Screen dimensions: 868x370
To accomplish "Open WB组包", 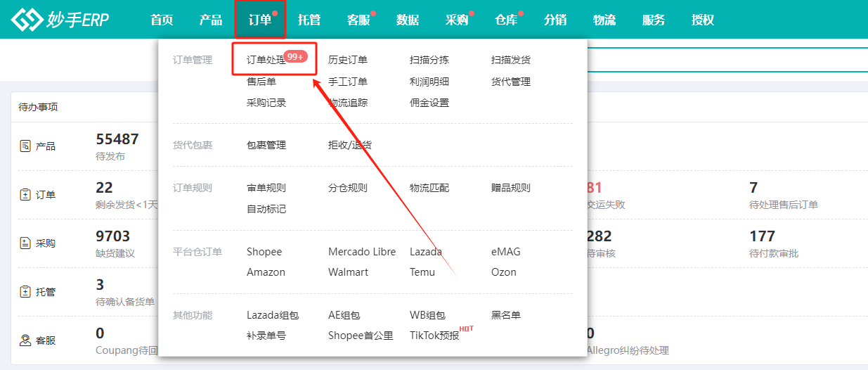I will point(427,315).
